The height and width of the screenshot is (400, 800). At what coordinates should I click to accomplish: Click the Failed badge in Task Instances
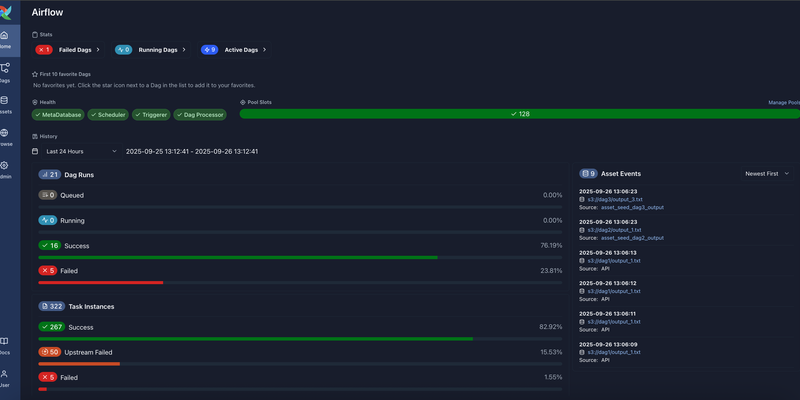coord(47,377)
